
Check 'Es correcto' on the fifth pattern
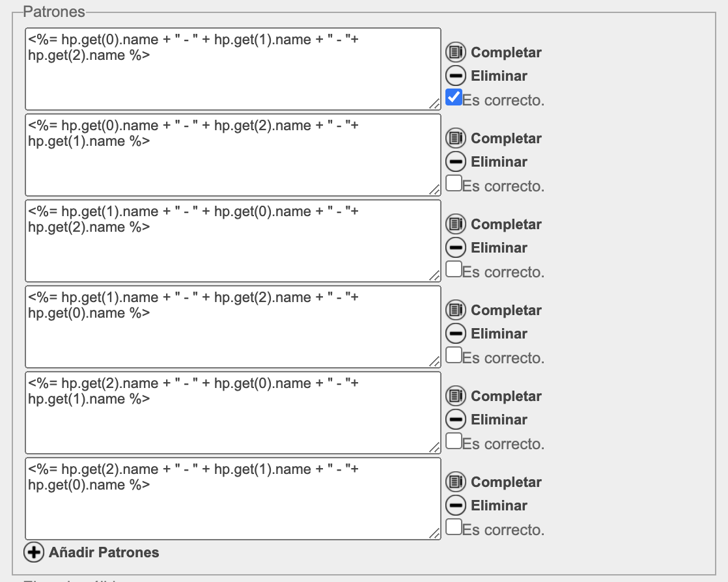454,441
